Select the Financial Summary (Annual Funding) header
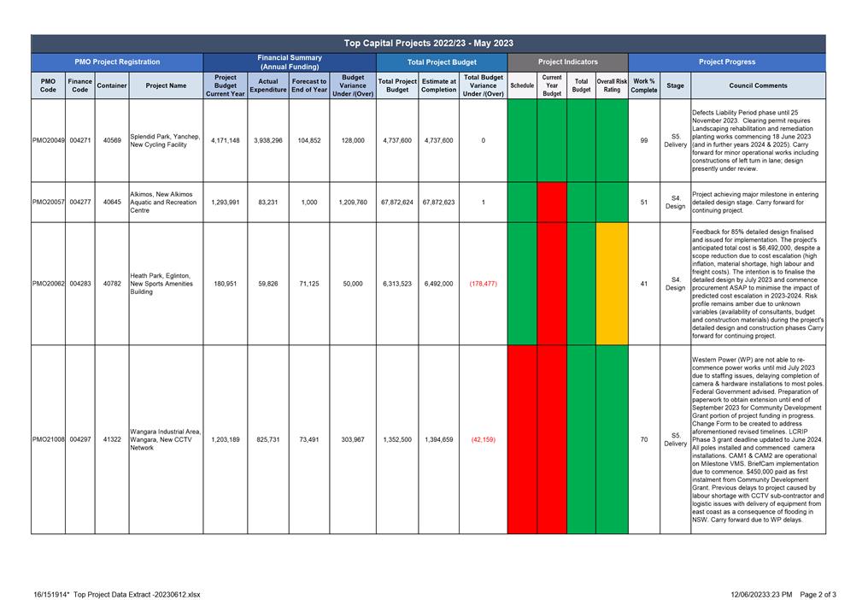 point(290,62)
